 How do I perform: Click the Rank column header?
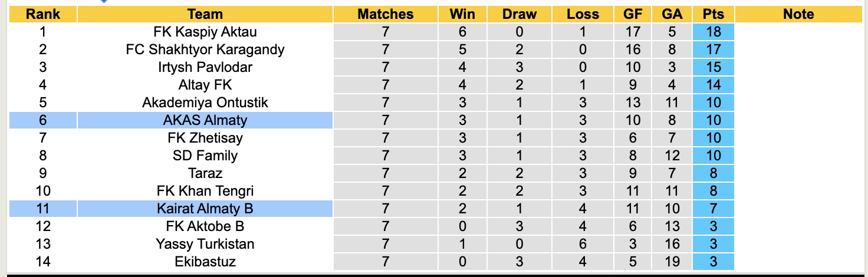click(x=43, y=14)
